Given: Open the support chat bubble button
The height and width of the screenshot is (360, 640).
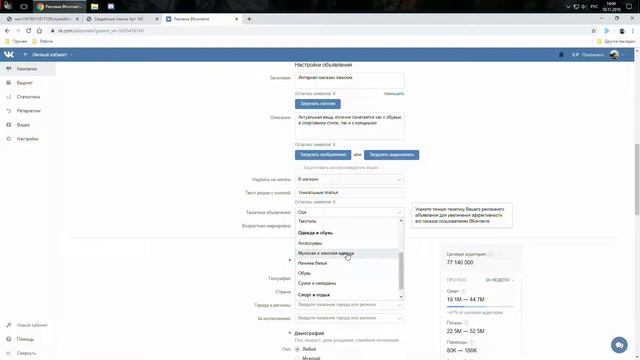Looking at the screenshot, I should point(619,345).
